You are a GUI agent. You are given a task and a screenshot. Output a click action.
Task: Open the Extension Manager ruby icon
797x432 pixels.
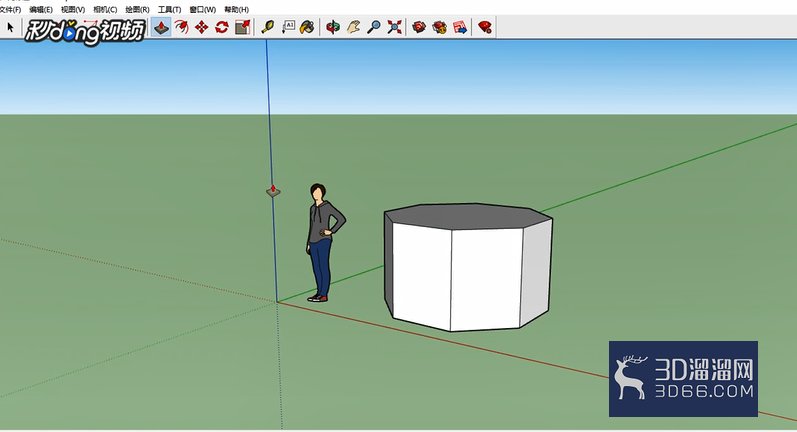[x=485, y=27]
